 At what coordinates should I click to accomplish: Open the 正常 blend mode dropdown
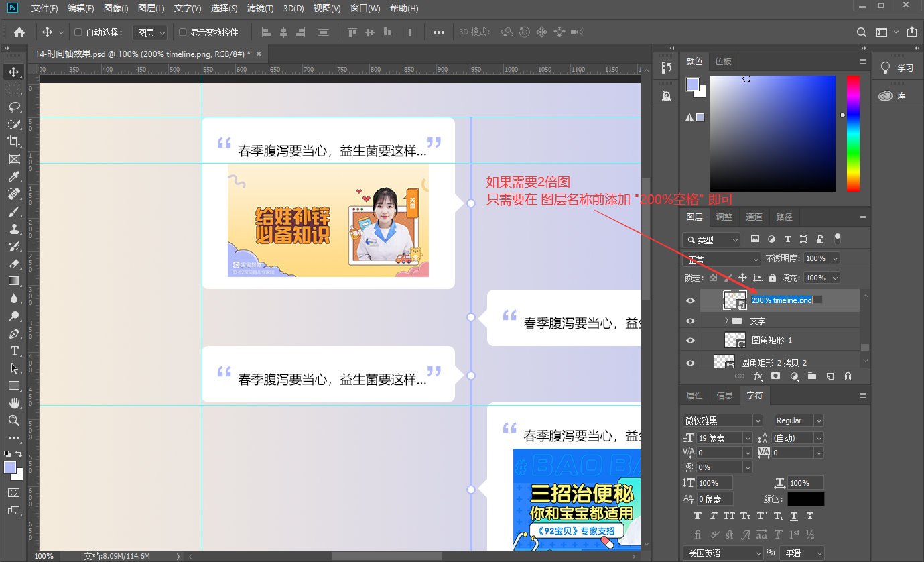722,259
